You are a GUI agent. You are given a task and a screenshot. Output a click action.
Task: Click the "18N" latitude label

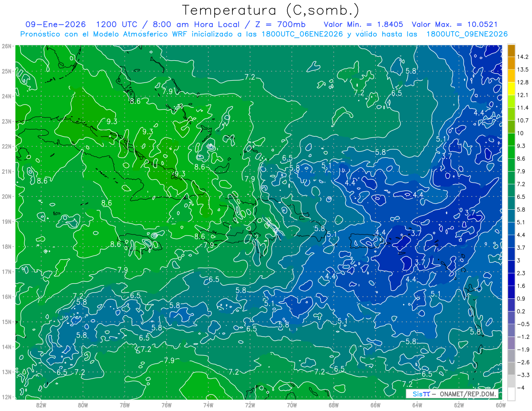7,247
